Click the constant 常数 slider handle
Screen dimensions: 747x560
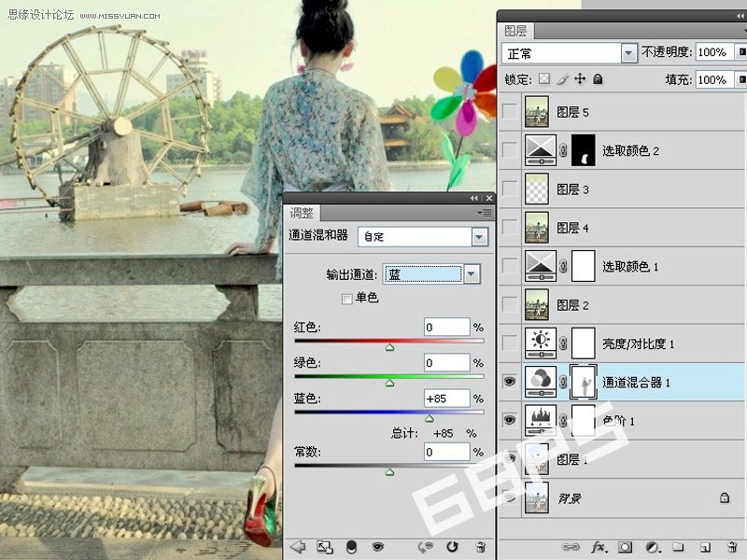coord(389,471)
